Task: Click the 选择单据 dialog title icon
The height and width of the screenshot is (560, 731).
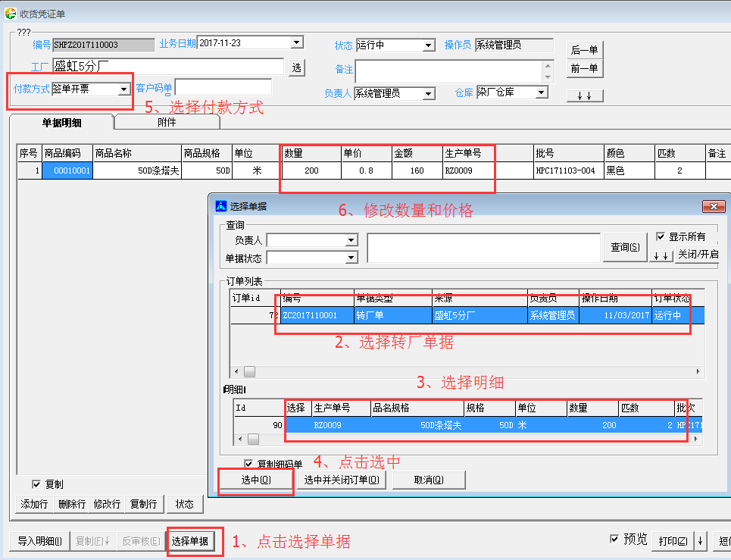Action: 221,206
